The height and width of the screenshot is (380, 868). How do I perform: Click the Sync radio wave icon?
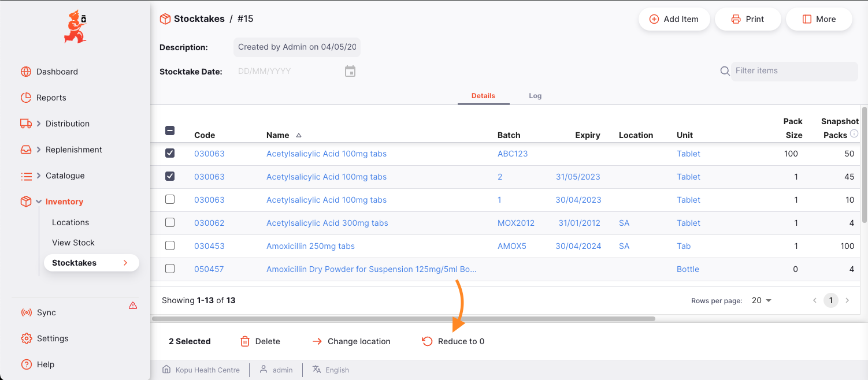(26, 312)
